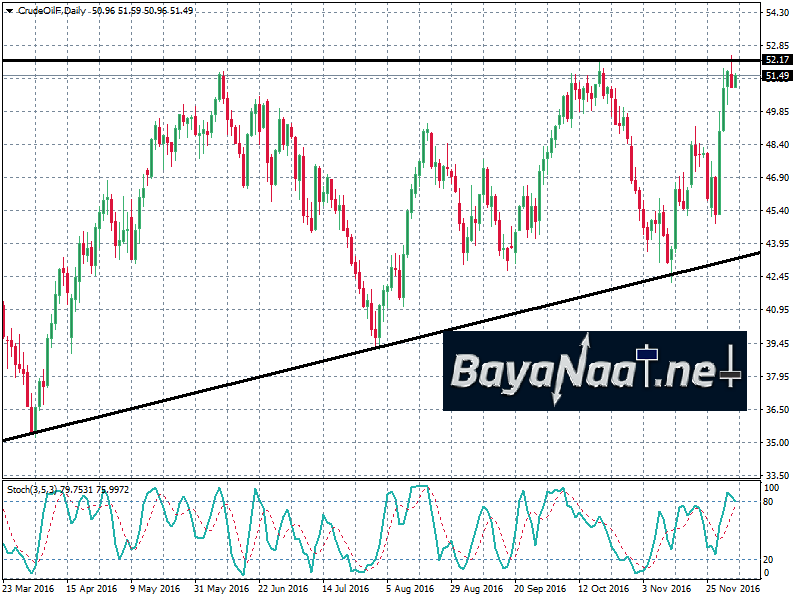The height and width of the screenshot is (600, 800).
Task: Select the Stoch(3,5,3) indicator label
Action: click(x=32, y=488)
